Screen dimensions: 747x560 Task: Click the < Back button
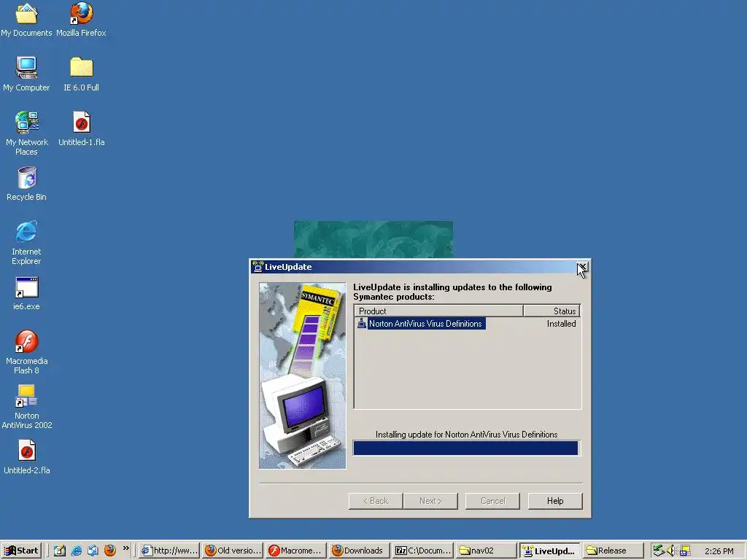point(376,501)
